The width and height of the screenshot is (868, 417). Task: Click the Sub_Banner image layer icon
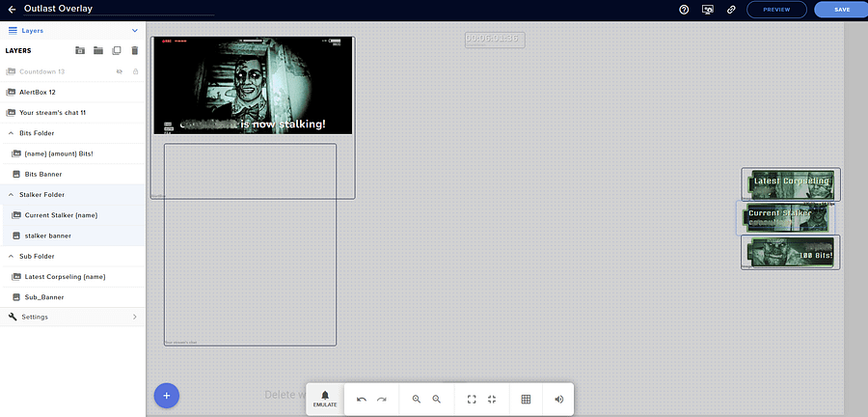point(16,297)
